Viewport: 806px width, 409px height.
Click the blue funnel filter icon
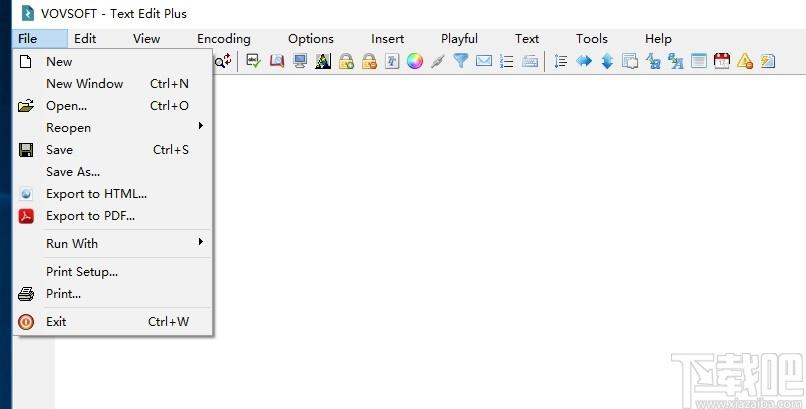(x=461, y=61)
